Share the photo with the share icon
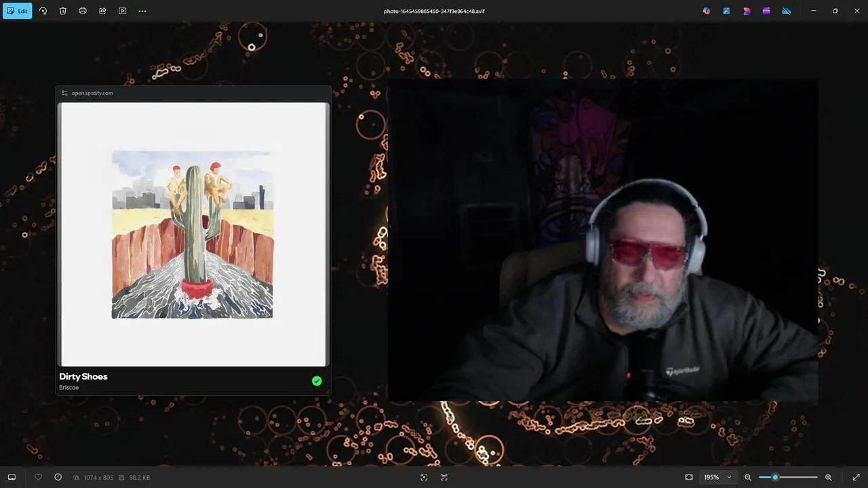Image resolution: width=868 pixels, height=488 pixels. (x=102, y=11)
